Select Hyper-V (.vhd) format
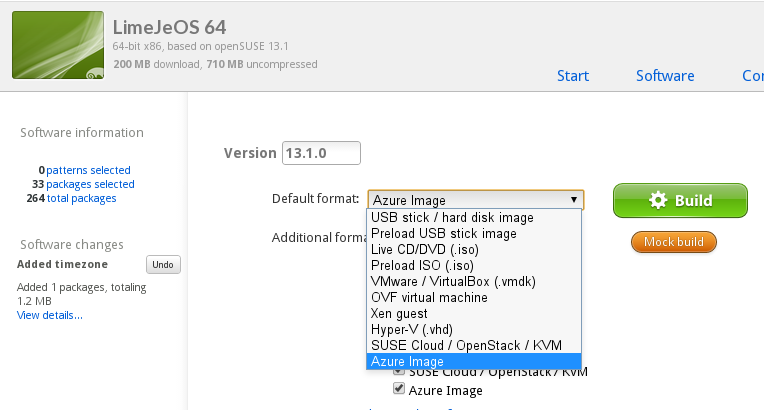764x410 pixels. 411,329
